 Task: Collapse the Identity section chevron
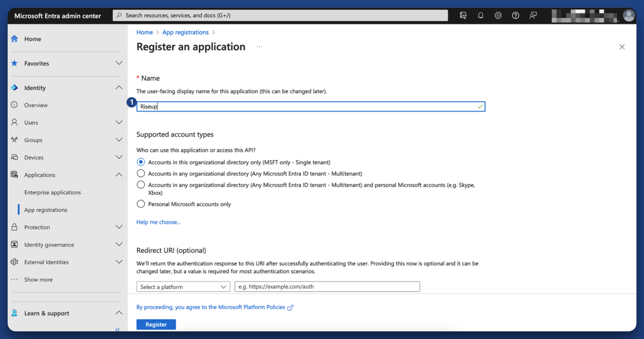(x=119, y=87)
